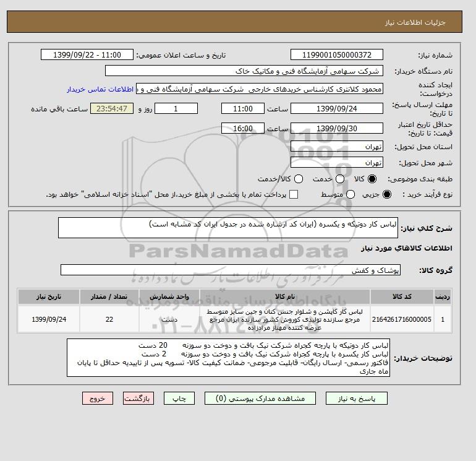476x461 pixels.
Task: Click the response deadline date 1399/09/24 field
Action: (337, 108)
